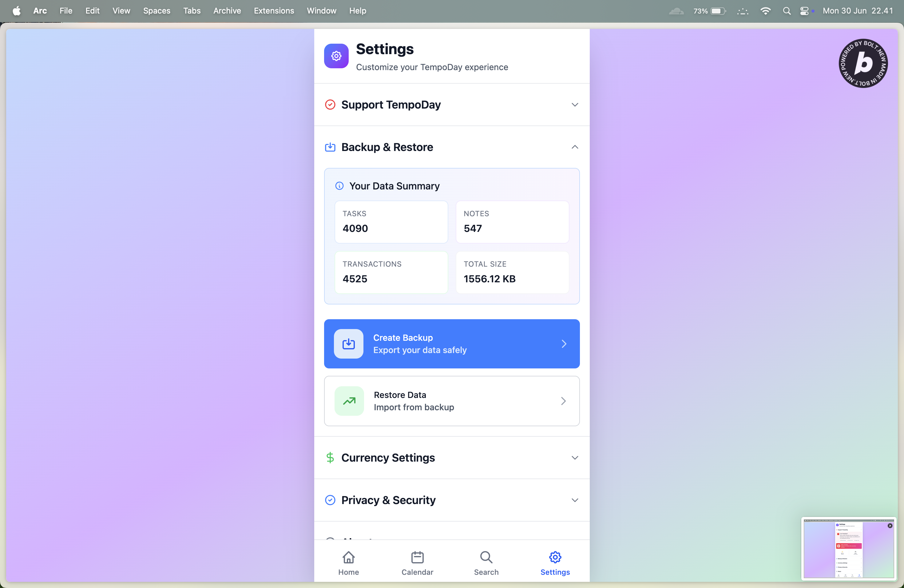The image size is (904, 588).
Task: Click the Settings gear header icon
Action: pyautogui.click(x=336, y=56)
